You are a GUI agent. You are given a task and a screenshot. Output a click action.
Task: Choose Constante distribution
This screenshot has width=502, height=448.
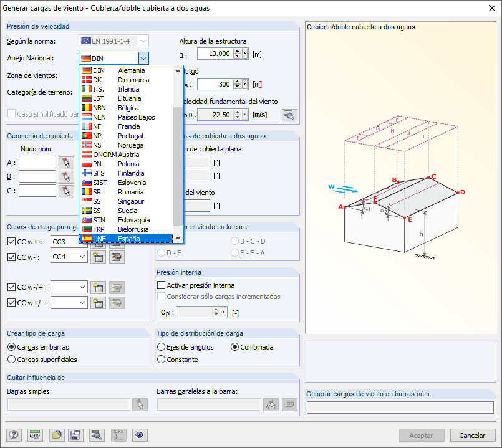pos(162,360)
